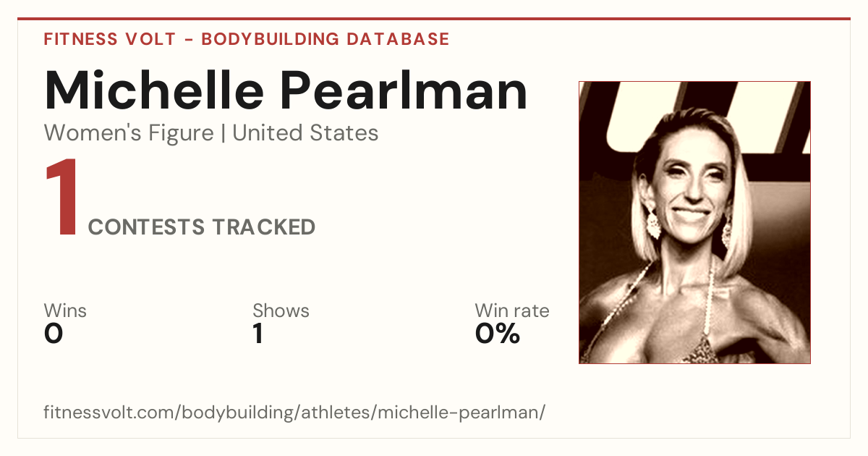Click the Shows value 1
This screenshot has width=868, height=456.
pyautogui.click(x=258, y=334)
